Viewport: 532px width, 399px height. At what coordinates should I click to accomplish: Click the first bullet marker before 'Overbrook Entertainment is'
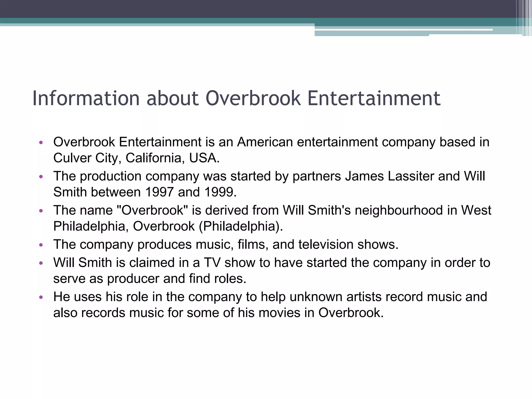coord(41,143)
